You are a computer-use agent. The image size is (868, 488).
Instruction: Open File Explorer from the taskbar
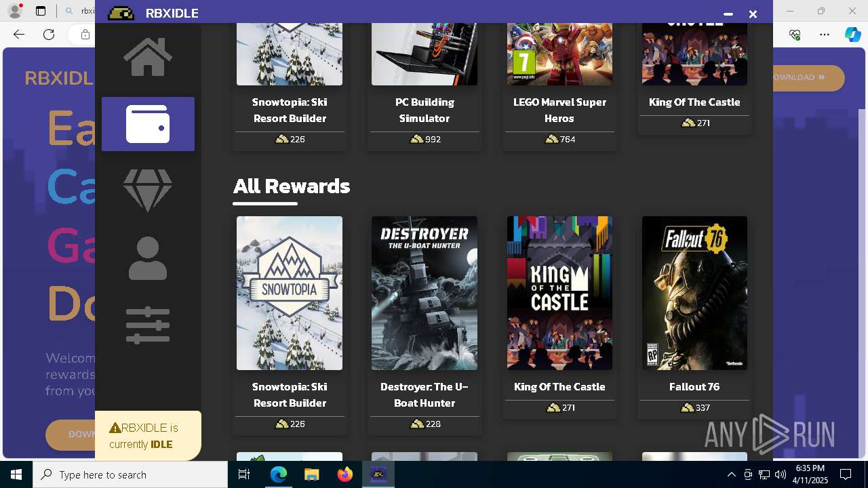pyautogui.click(x=311, y=474)
